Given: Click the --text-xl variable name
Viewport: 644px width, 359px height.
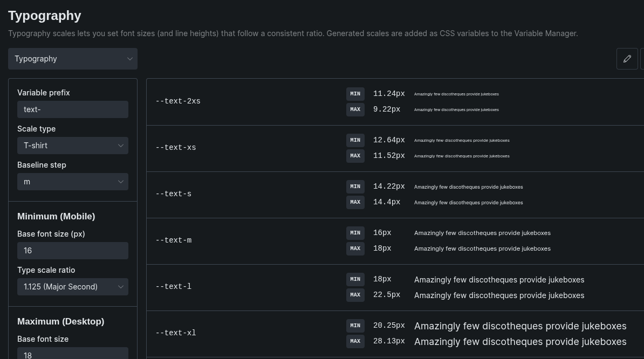Looking at the screenshot, I should pos(176,333).
